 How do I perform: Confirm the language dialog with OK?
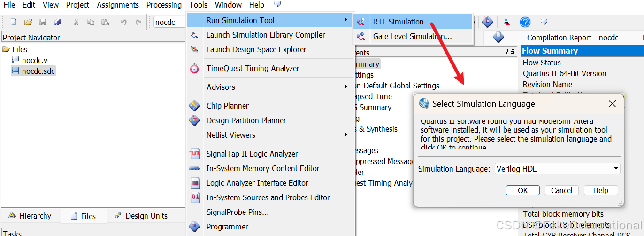click(522, 190)
